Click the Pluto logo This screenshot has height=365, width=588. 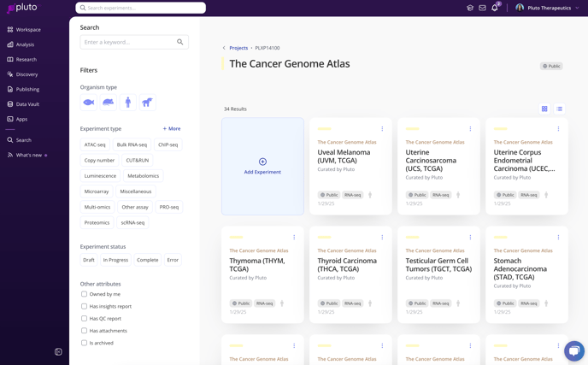pyautogui.click(x=22, y=8)
